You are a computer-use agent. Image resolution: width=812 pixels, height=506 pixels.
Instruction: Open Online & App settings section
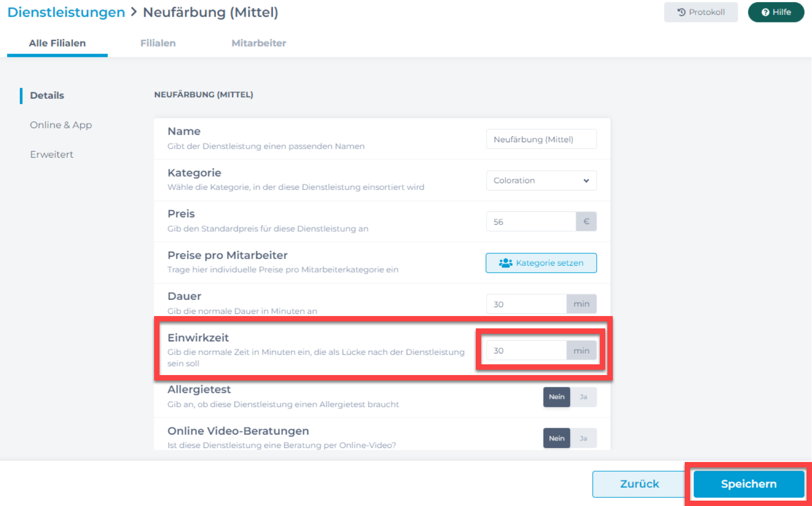pos(61,125)
